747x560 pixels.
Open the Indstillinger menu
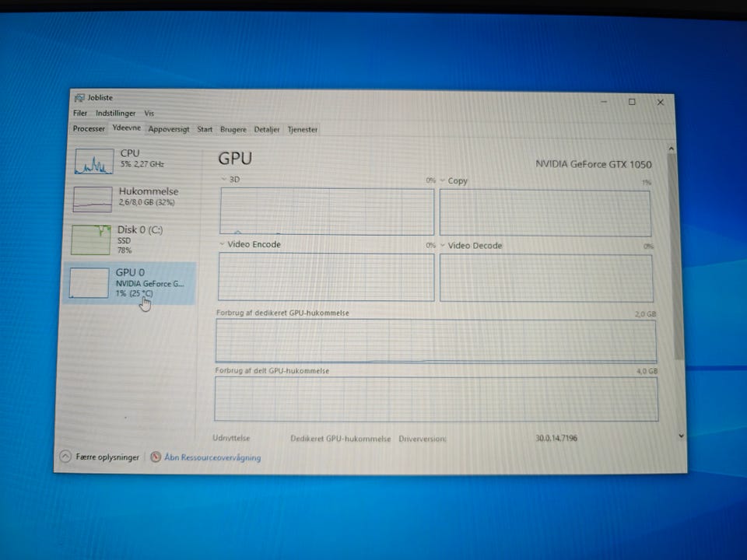(115, 114)
